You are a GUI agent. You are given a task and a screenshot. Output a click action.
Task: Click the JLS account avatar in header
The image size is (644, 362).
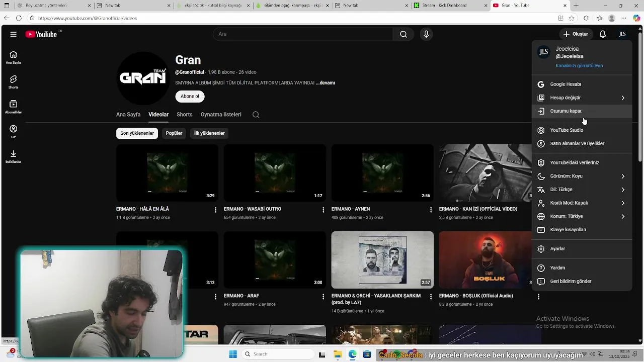622,34
